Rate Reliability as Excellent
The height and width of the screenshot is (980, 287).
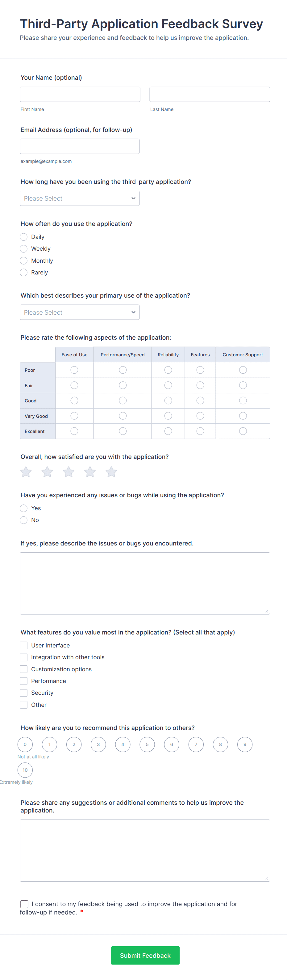[168, 431]
